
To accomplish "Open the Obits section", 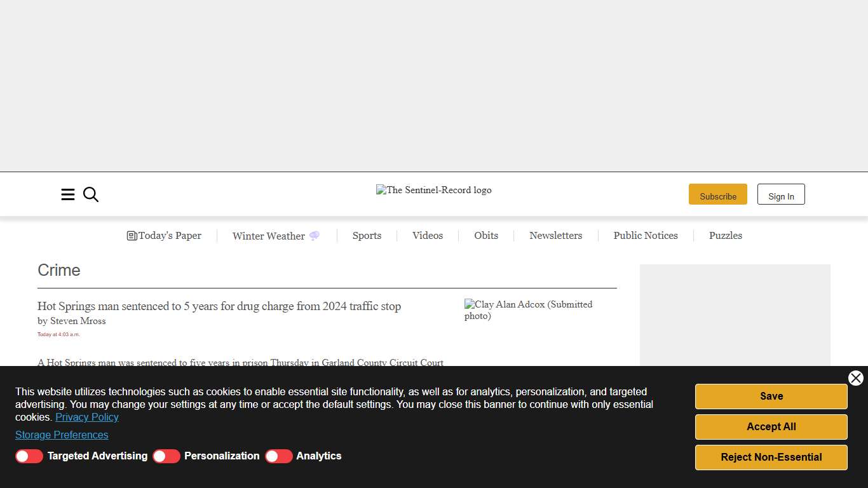I will (486, 236).
